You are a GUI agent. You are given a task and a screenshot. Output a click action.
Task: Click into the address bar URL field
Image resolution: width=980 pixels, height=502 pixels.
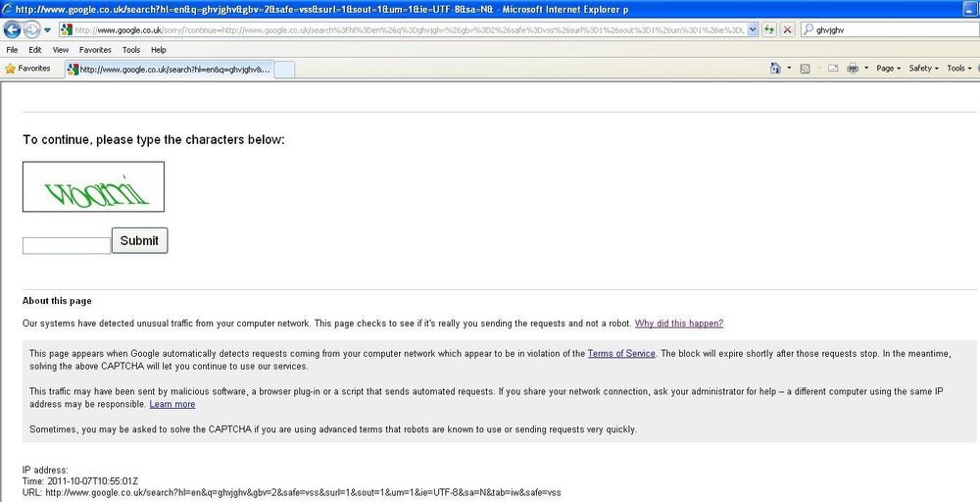(410, 29)
